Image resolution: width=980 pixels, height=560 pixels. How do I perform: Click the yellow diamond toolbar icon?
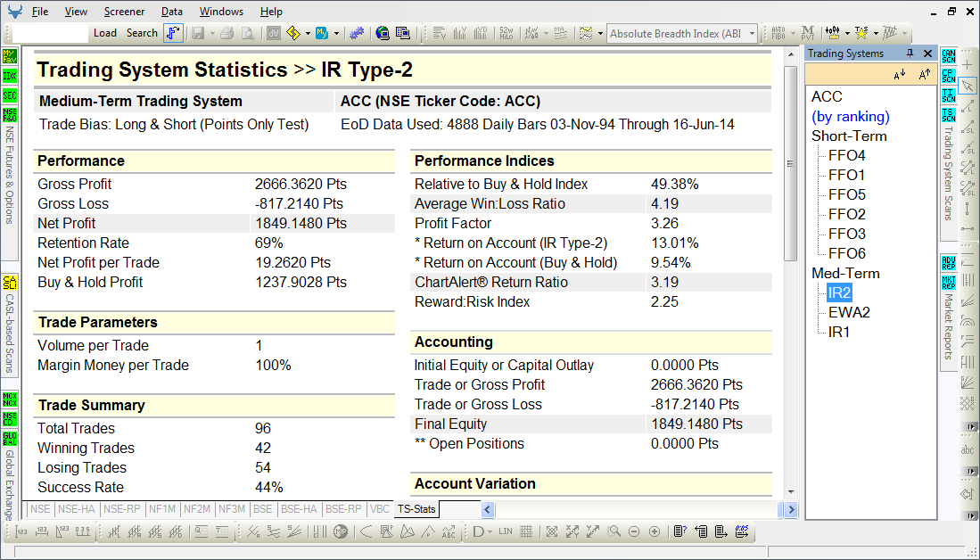[293, 33]
